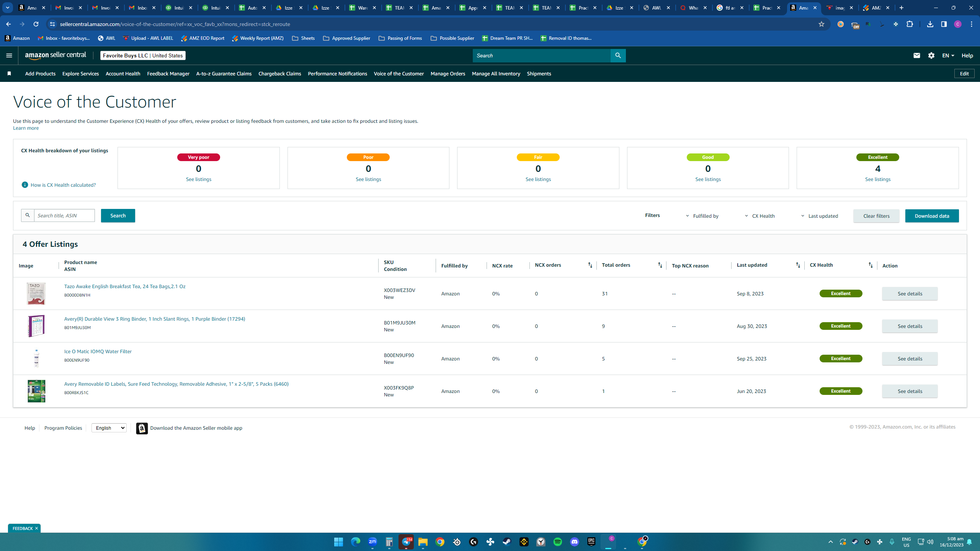Click the magnifier search button in header
Screen dimensions: 980x551
pos(618,55)
